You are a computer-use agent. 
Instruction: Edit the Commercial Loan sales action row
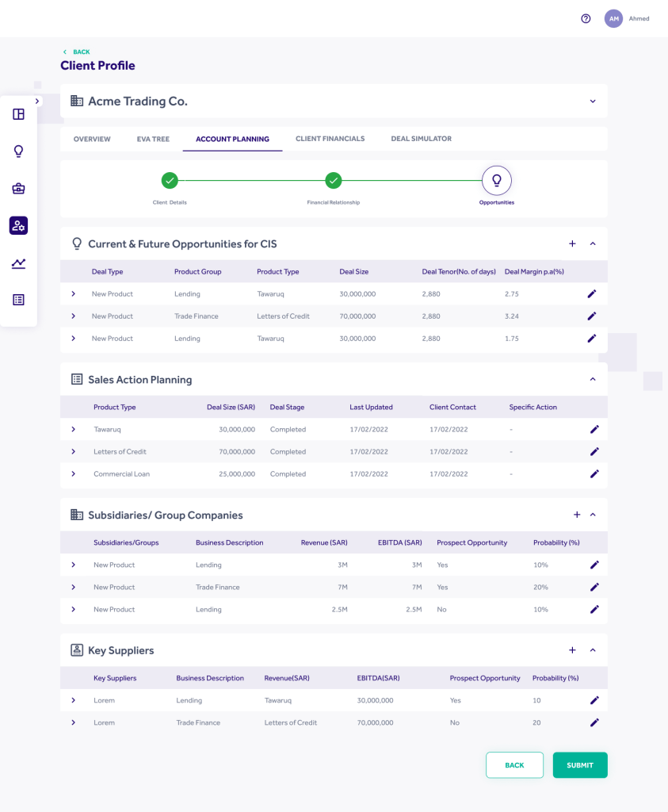pyautogui.click(x=594, y=474)
